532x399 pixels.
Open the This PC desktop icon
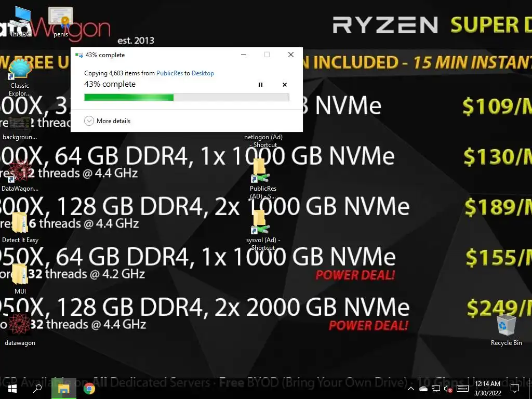(20, 21)
